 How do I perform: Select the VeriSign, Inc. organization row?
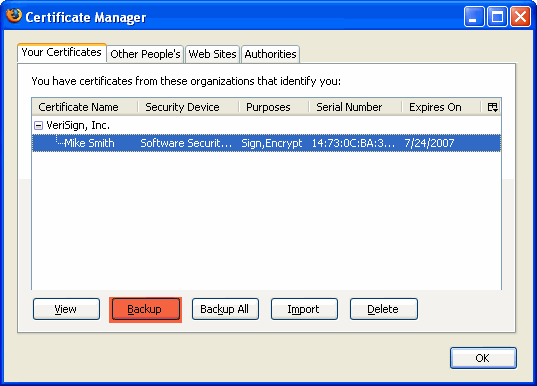point(266,125)
